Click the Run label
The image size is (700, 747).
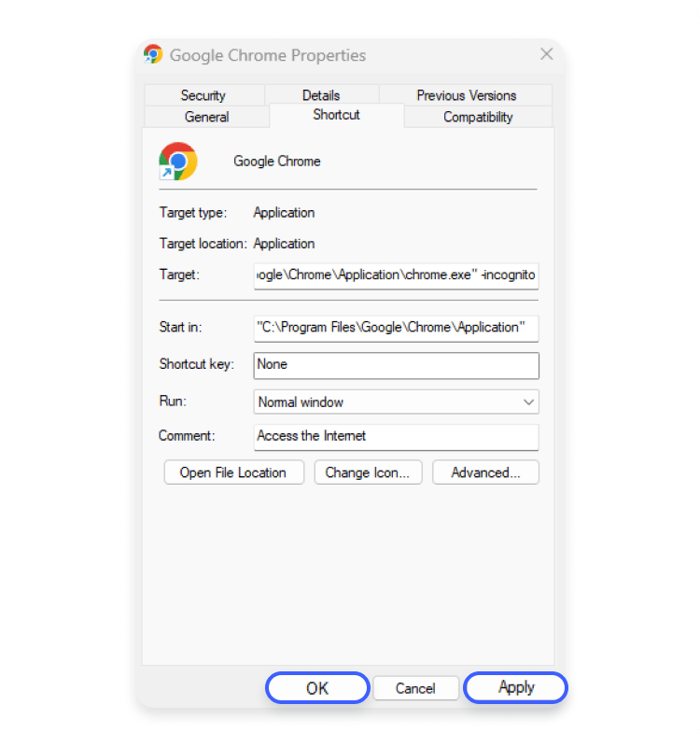click(173, 402)
